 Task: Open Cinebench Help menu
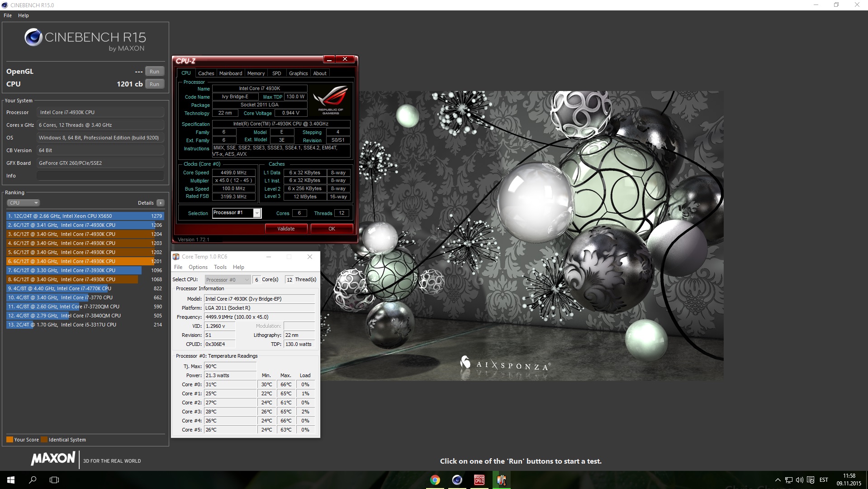[24, 15]
